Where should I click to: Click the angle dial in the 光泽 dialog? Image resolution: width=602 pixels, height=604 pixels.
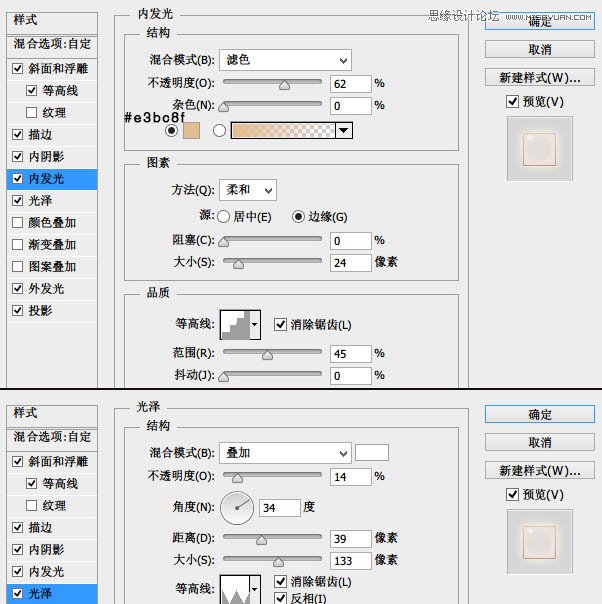[x=237, y=508]
